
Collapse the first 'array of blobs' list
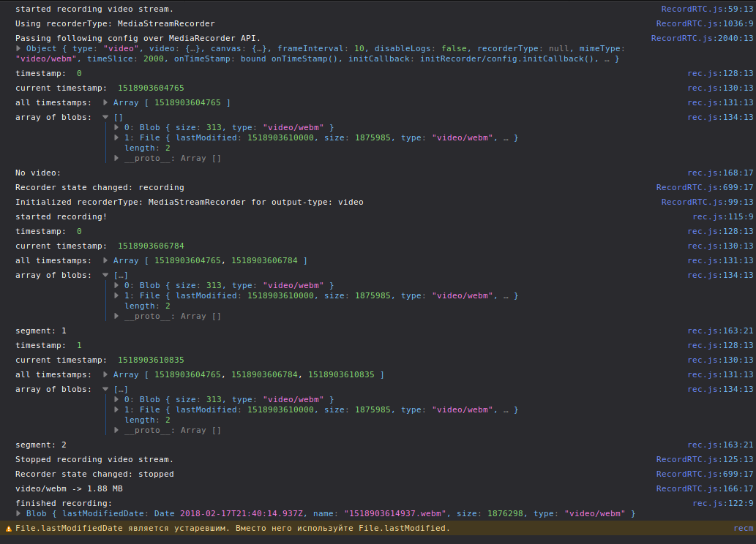pyautogui.click(x=105, y=117)
